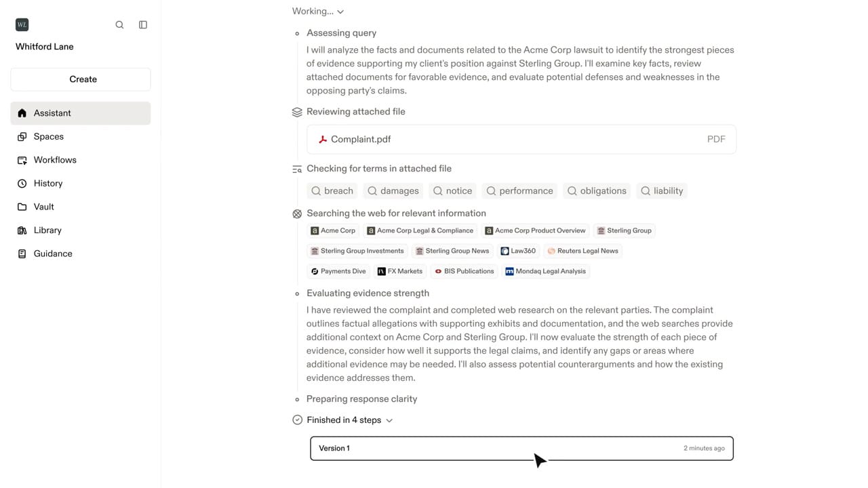Screen dimensions: 868x488
Task: Click the search icon in the sidebar
Action: click(x=119, y=25)
